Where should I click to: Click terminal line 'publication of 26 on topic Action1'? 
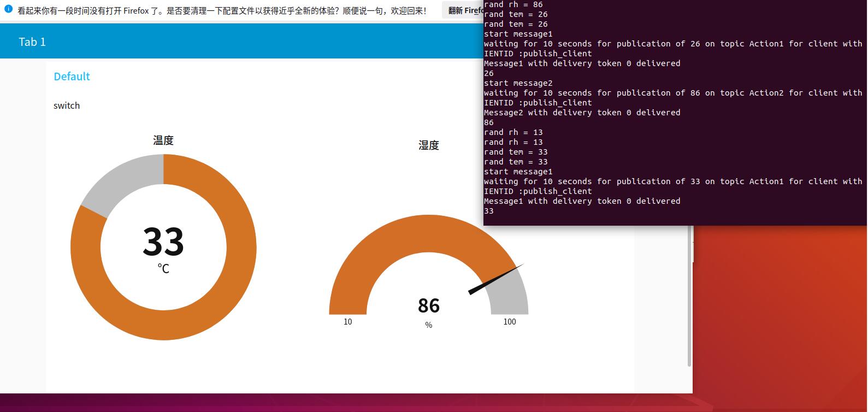click(x=673, y=44)
